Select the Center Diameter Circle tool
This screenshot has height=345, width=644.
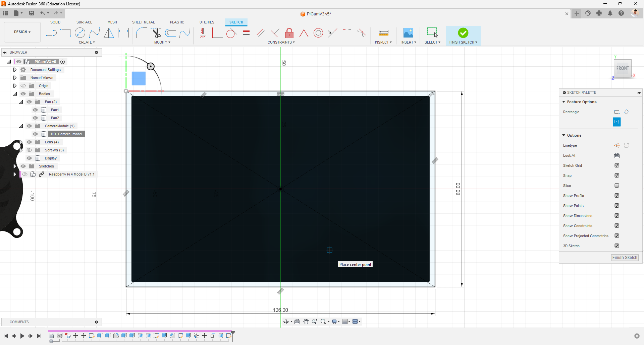pyautogui.click(x=80, y=33)
